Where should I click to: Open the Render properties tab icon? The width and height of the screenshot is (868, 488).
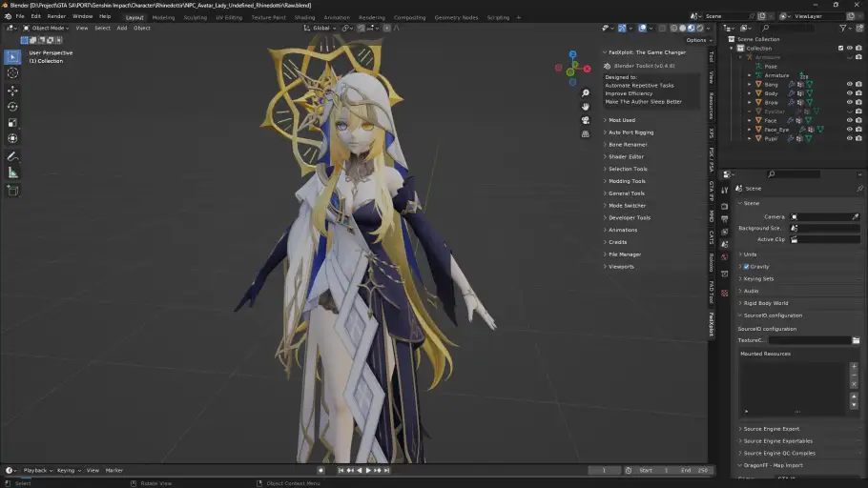coord(725,206)
